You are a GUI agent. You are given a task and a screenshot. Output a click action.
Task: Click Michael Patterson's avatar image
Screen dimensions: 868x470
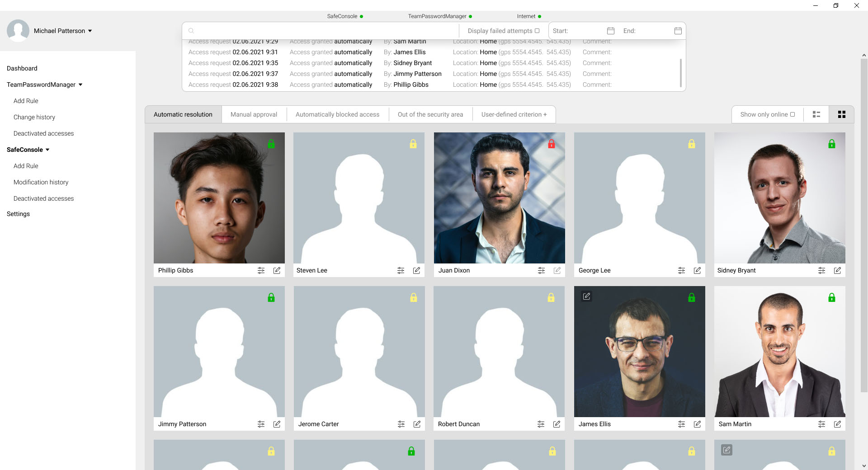coord(18,31)
